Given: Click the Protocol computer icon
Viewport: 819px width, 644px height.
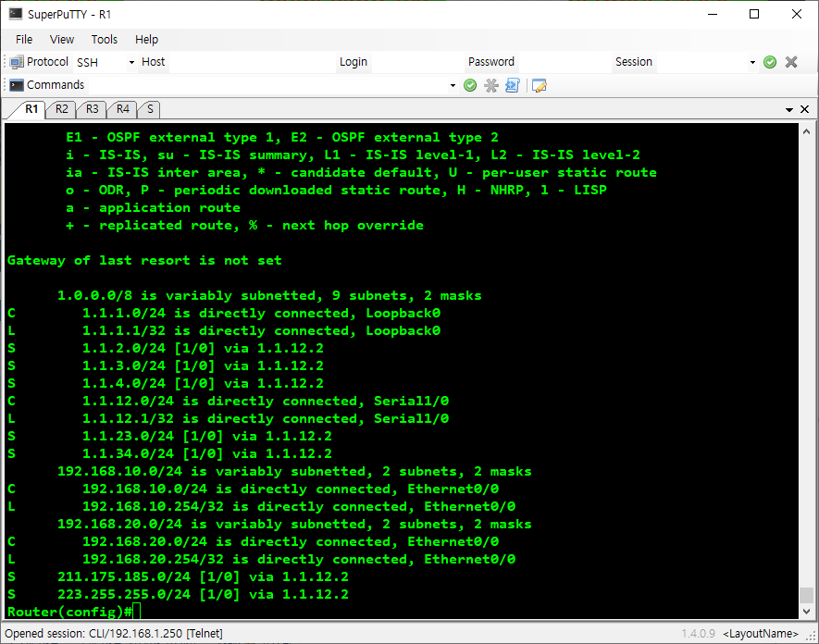Looking at the screenshot, I should pyautogui.click(x=17, y=62).
